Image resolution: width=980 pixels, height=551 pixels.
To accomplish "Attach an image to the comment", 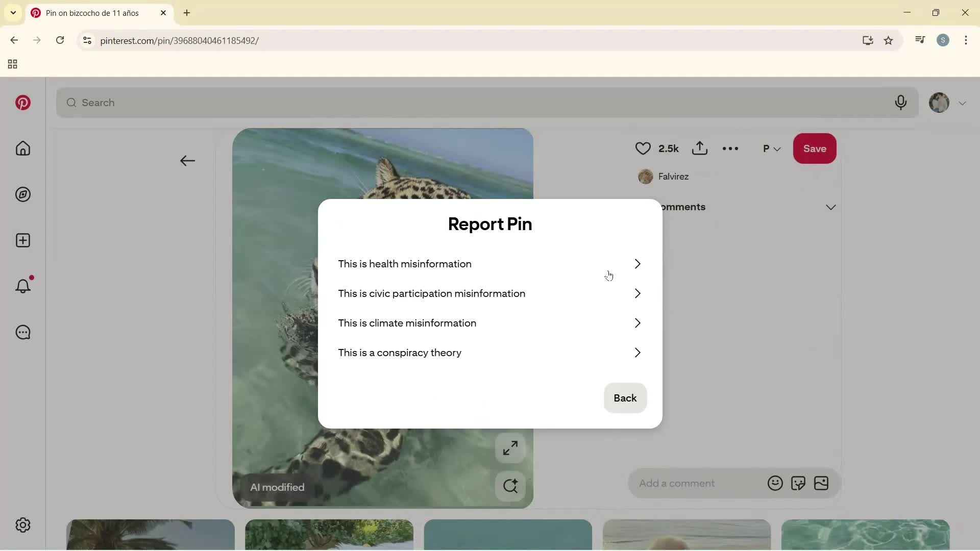I will [x=822, y=483].
